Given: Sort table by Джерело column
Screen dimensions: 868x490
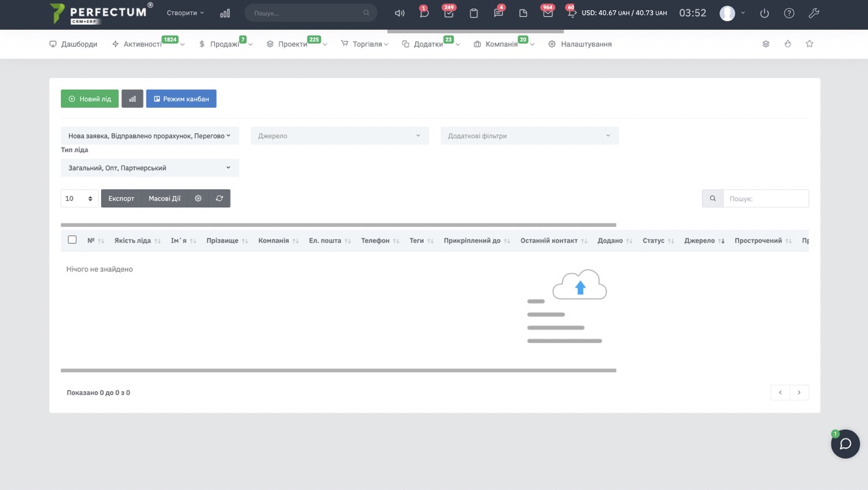Looking at the screenshot, I should (x=704, y=241).
